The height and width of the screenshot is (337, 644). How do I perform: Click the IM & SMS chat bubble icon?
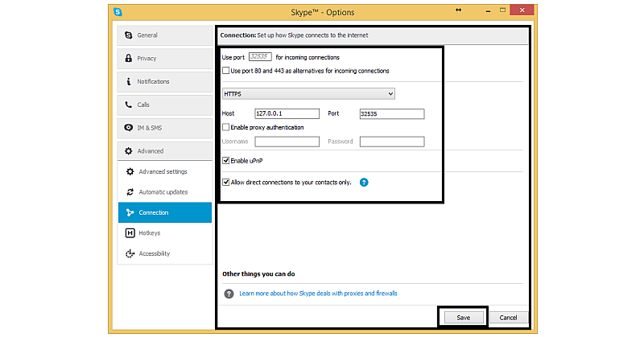click(129, 128)
